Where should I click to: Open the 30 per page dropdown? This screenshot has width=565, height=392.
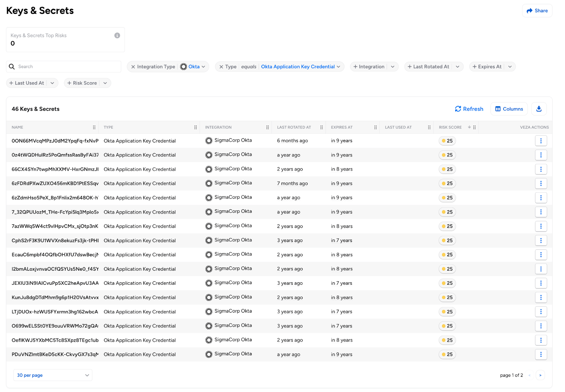click(53, 375)
